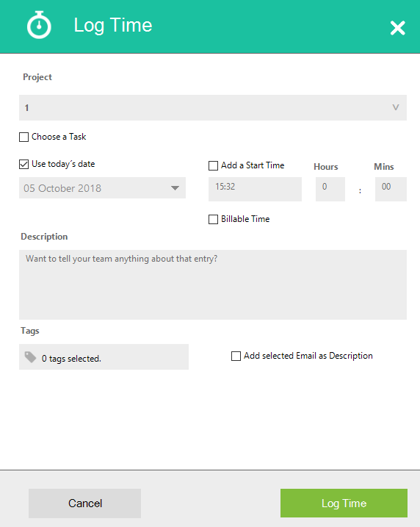Close the Log Time dialog
Image resolution: width=420 pixels, height=527 pixels.
[398, 28]
